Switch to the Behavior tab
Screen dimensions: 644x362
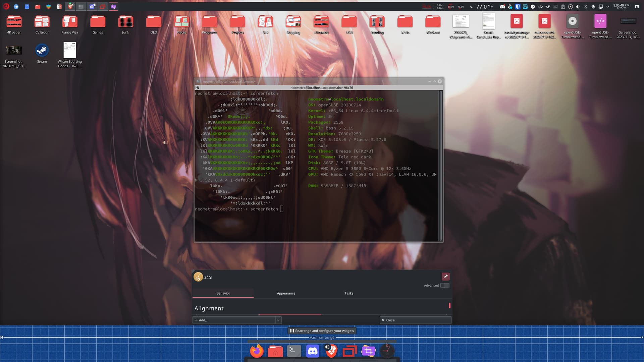[x=223, y=293]
